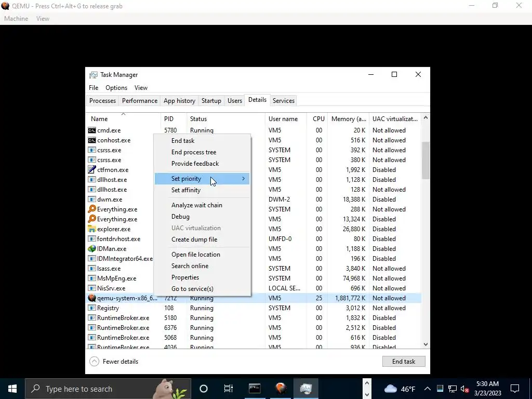Click the muted speaker tray icon
This screenshot has width=532, height=399.
click(465, 389)
